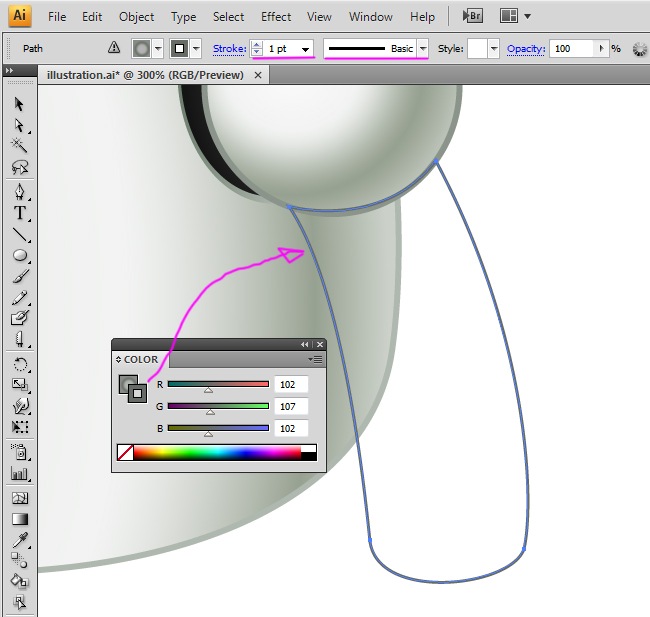This screenshot has width=650, height=617.
Task: Select the Live Paint Bucket tool
Action: [x=19, y=581]
